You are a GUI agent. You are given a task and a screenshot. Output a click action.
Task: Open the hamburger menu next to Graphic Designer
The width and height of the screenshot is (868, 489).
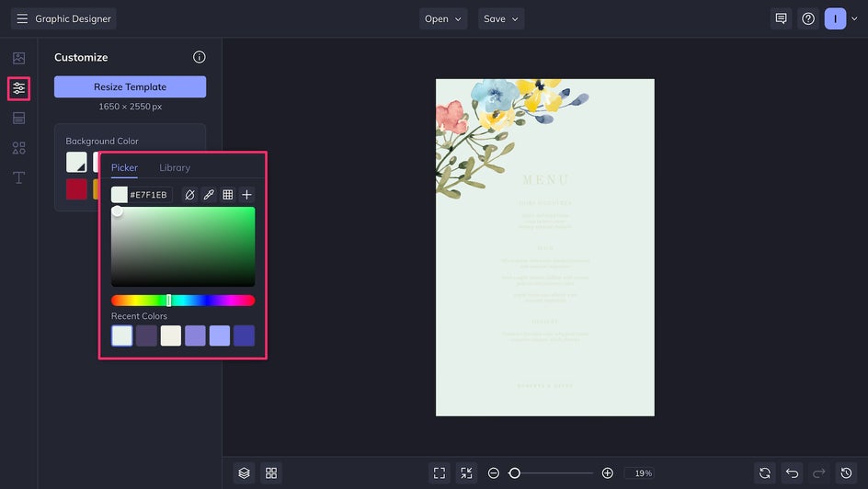[21, 18]
